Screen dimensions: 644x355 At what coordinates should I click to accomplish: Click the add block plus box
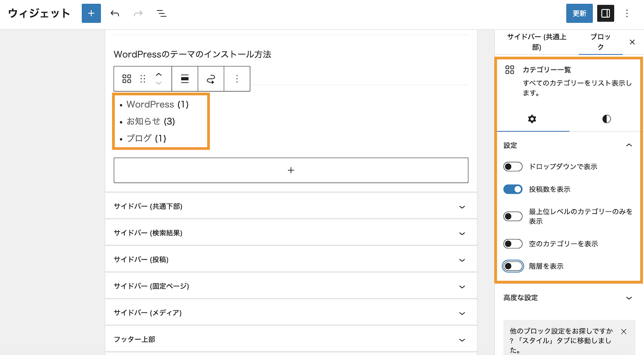(x=291, y=170)
